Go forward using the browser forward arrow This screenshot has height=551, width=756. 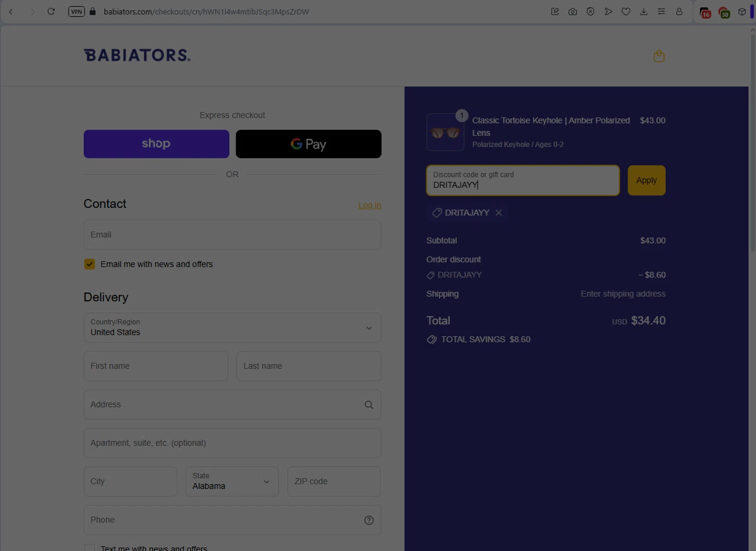pyautogui.click(x=33, y=12)
